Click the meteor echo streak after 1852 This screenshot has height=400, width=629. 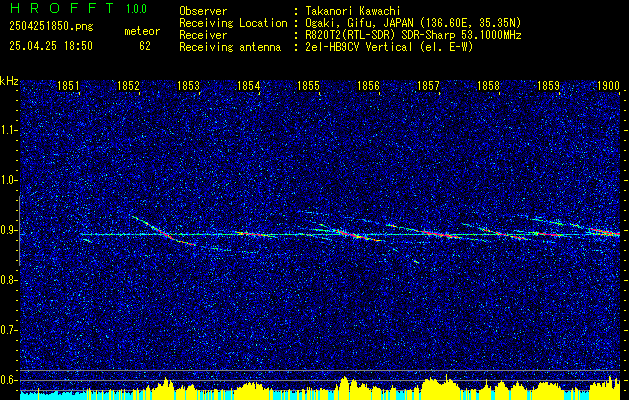(163, 231)
